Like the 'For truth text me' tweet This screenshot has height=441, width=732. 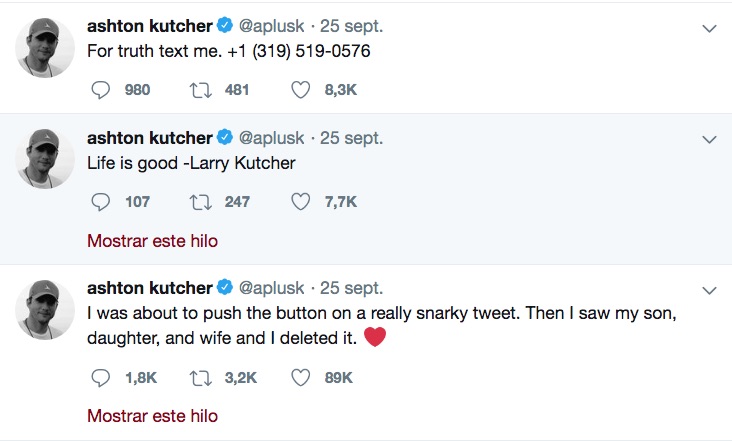point(301,90)
